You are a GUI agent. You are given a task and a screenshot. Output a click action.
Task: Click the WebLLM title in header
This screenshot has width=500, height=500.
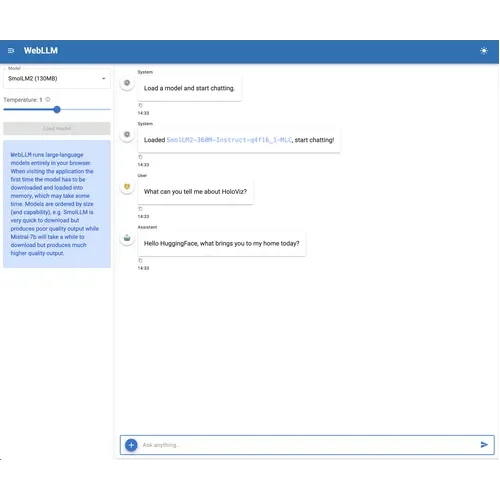(41, 51)
